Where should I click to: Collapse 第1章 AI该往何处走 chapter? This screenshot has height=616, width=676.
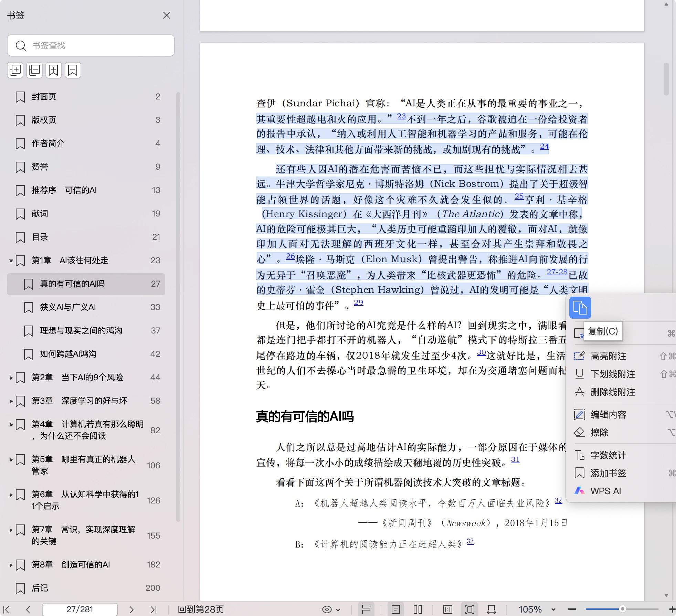click(11, 261)
